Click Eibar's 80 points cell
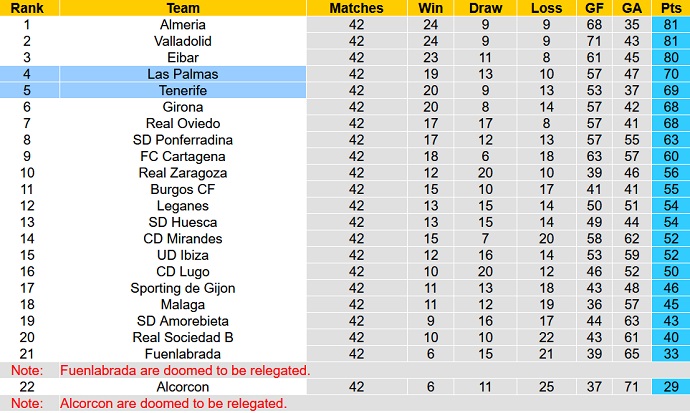The height and width of the screenshot is (413, 690). (669, 57)
